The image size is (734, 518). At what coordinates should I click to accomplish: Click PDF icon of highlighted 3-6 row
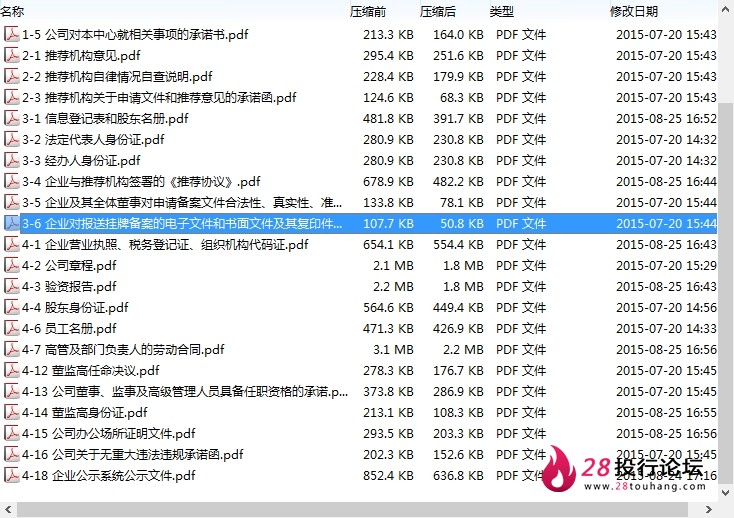[x=11, y=223]
